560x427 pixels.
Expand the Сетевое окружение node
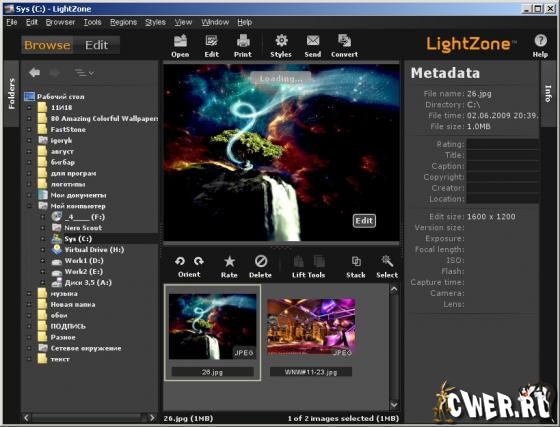coord(29,348)
